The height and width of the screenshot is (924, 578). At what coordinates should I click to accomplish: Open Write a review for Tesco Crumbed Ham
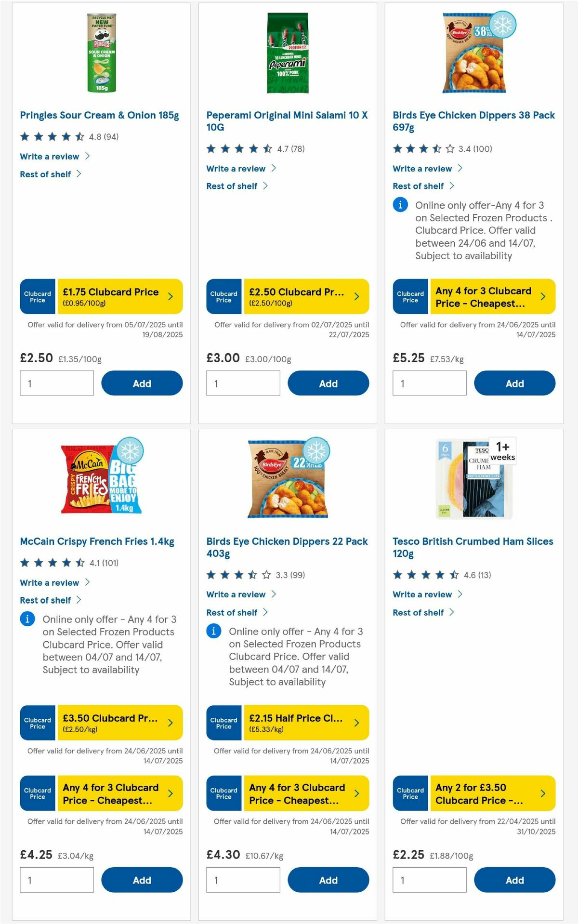[422, 594]
